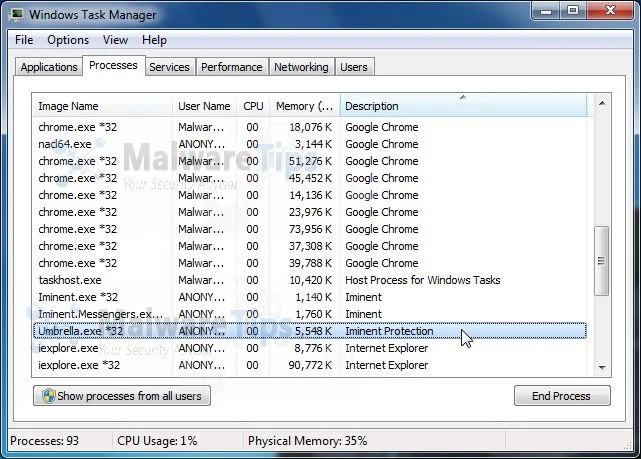Select the iexplore.exe *32 process
The height and width of the screenshot is (459, 641).
coord(310,365)
